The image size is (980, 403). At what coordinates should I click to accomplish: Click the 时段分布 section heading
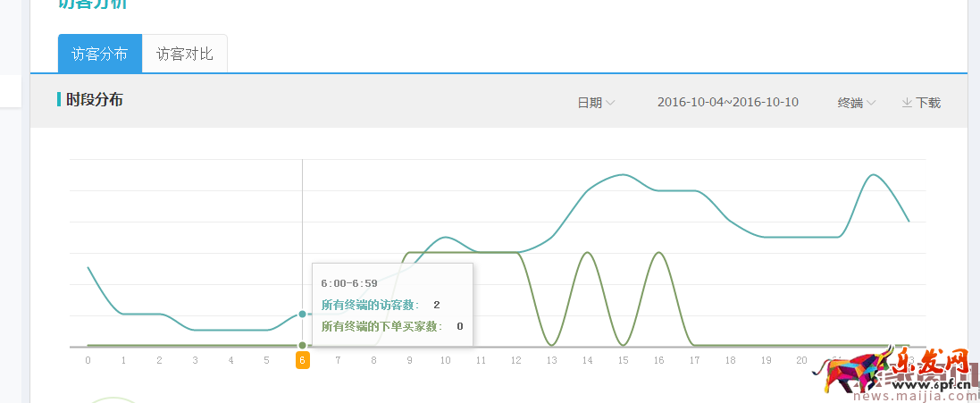click(95, 99)
